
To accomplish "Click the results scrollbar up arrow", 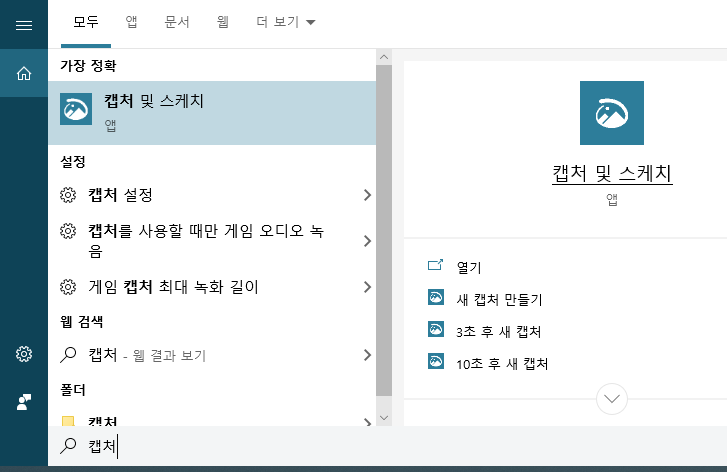I will click(384, 57).
